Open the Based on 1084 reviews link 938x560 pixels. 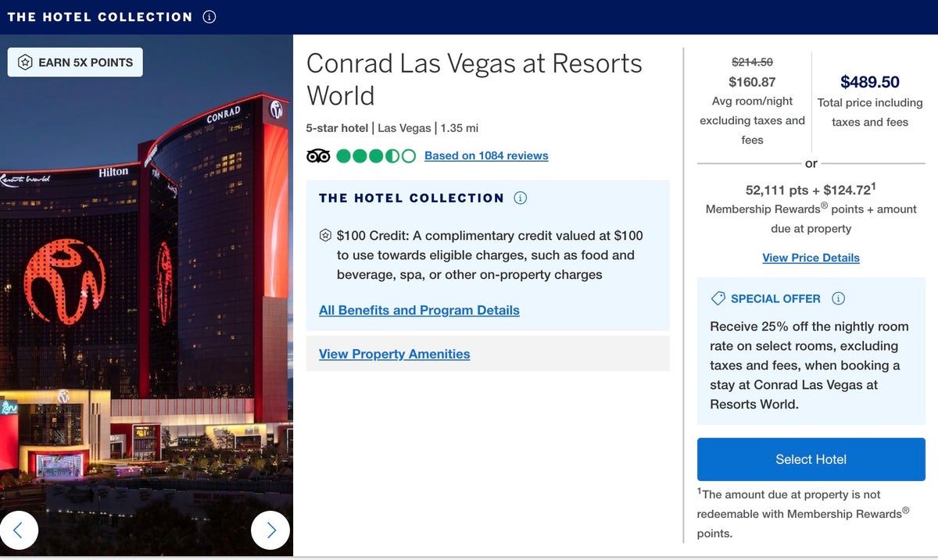[x=486, y=155]
